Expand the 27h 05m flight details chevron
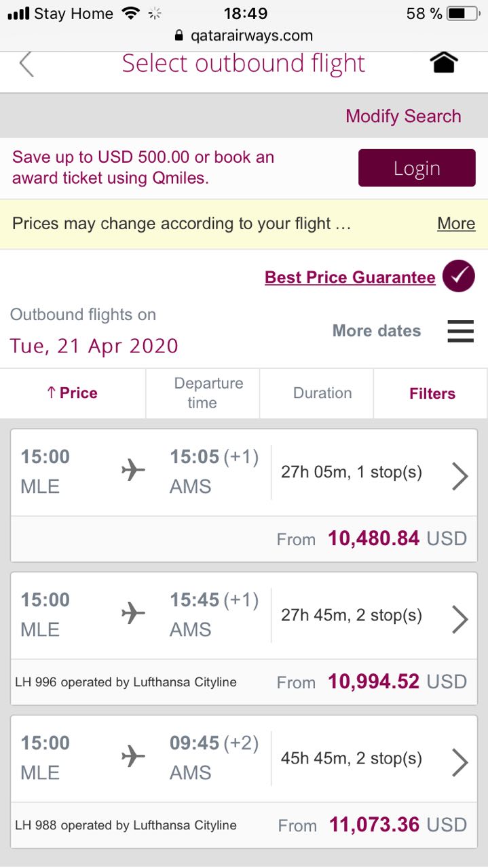Screen dimensions: 488x868 point(459,476)
